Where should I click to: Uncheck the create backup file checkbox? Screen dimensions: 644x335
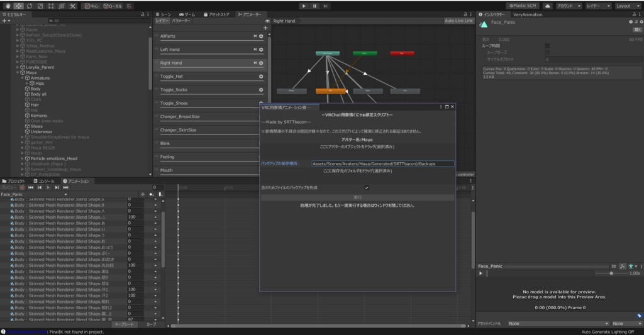[x=367, y=188]
